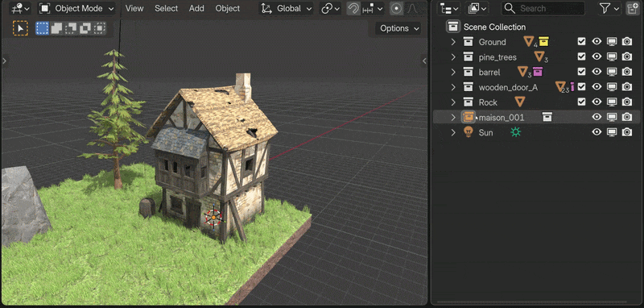Screen dimensions: 644x308
Task: Toggle wooden_door_A render camera icon
Action: pyautogui.click(x=627, y=87)
